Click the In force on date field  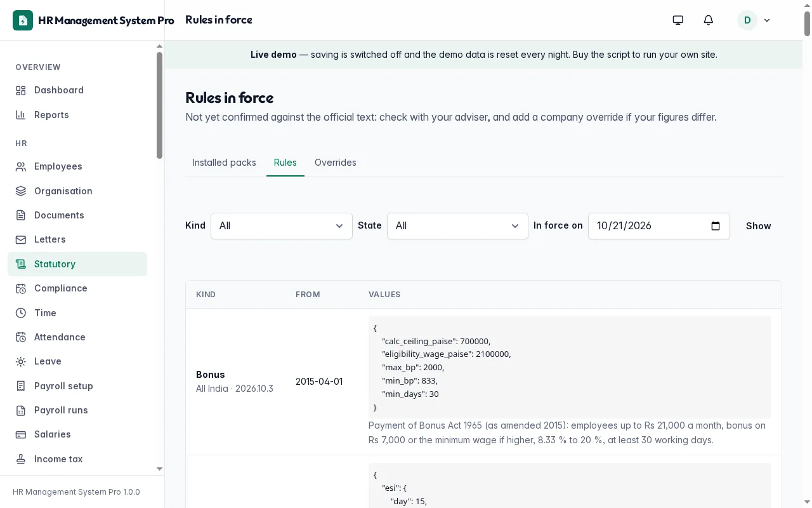click(x=659, y=226)
